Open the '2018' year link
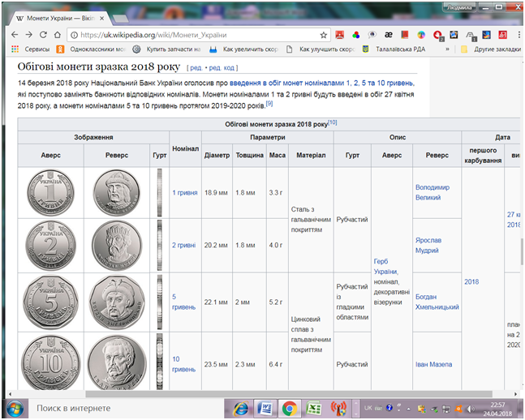This screenshot has height=420, width=525. (471, 282)
